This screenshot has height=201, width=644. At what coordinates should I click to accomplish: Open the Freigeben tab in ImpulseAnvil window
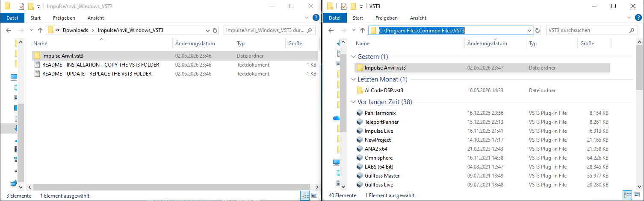(64, 18)
